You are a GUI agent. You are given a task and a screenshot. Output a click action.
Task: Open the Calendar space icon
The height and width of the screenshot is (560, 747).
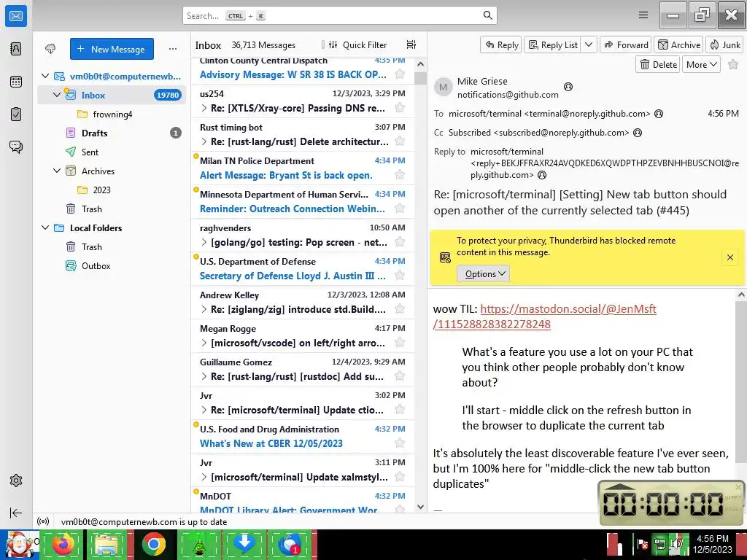pos(16,82)
